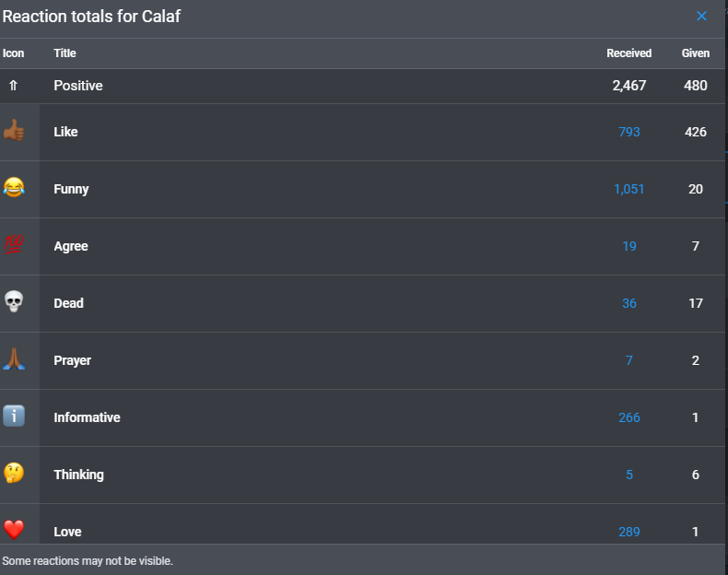Click the Received column header
This screenshot has width=728, height=575.
tap(629, 53)
